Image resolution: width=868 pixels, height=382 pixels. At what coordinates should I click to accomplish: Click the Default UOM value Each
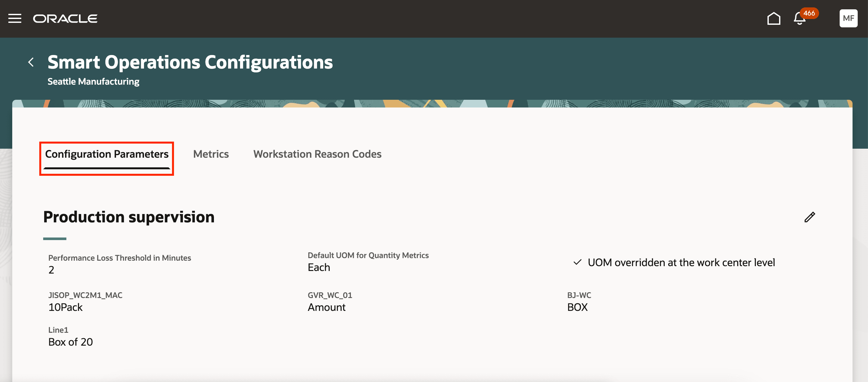point(319,267)
